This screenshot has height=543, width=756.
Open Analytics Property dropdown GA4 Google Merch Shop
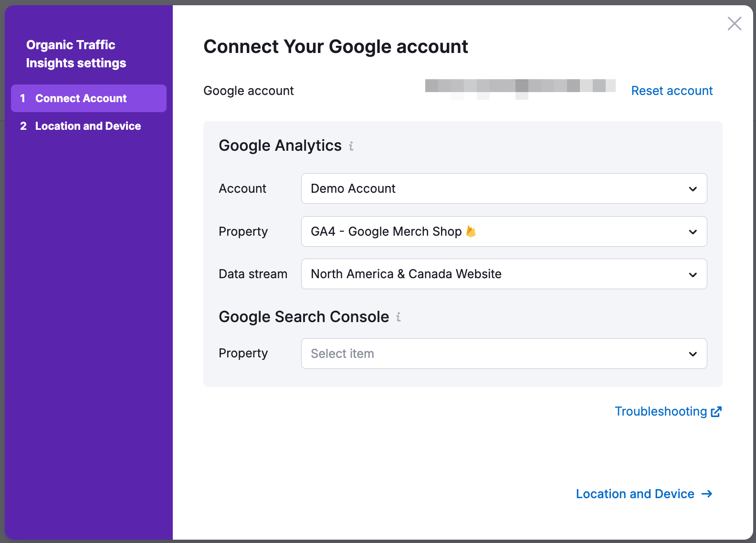504,231
